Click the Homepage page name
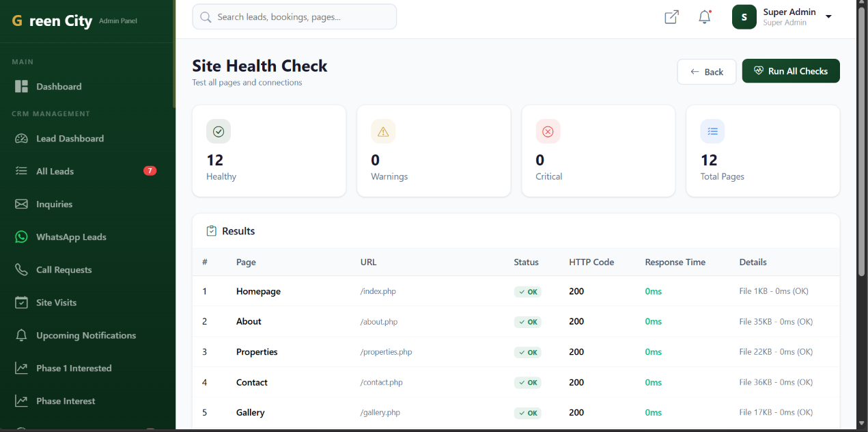Screen dimensions: 868x432 [258, 291]
